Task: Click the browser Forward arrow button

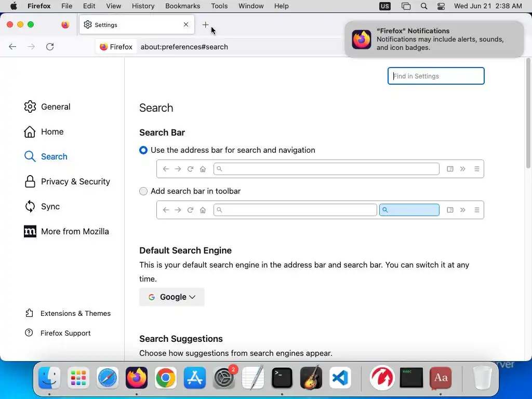Action: click(31, 46)
